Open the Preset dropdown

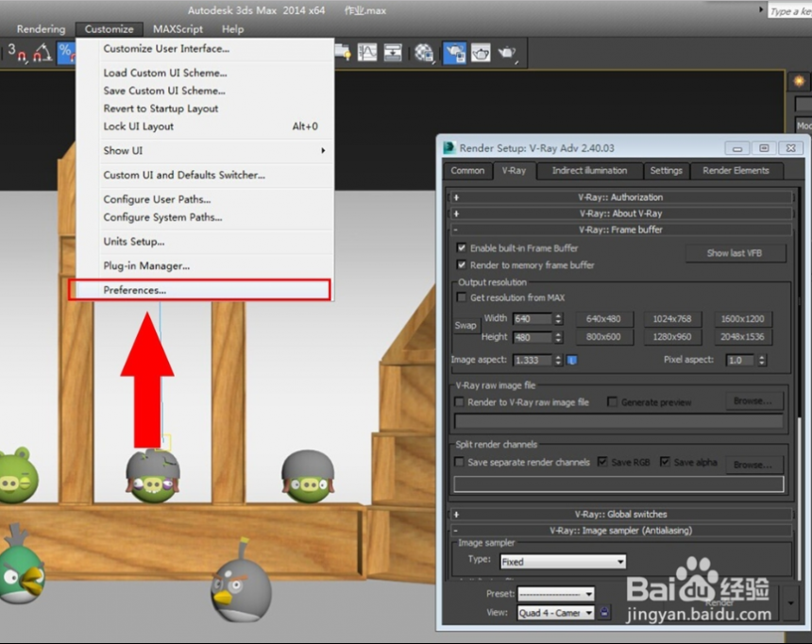(x=556, y=594)
